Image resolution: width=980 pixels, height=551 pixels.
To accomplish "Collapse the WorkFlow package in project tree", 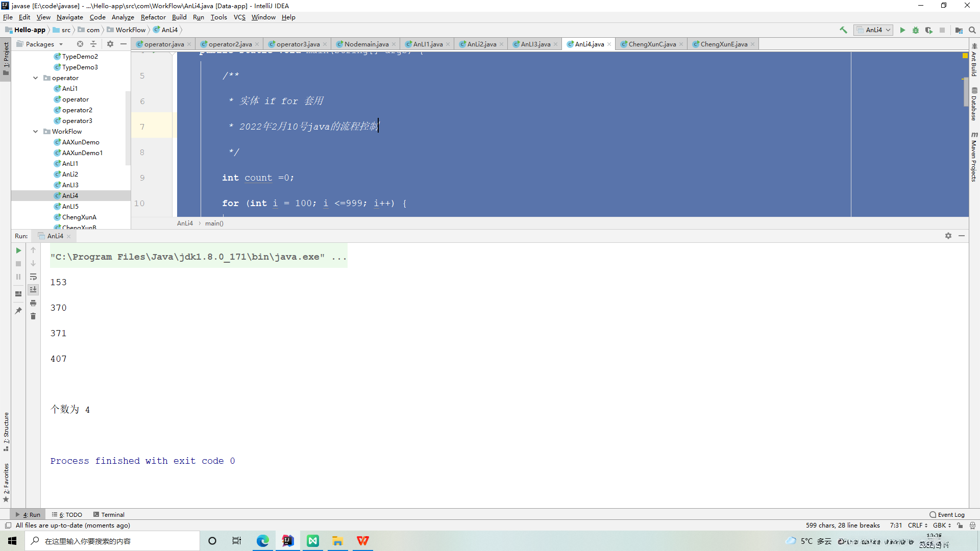I will 35,131.
